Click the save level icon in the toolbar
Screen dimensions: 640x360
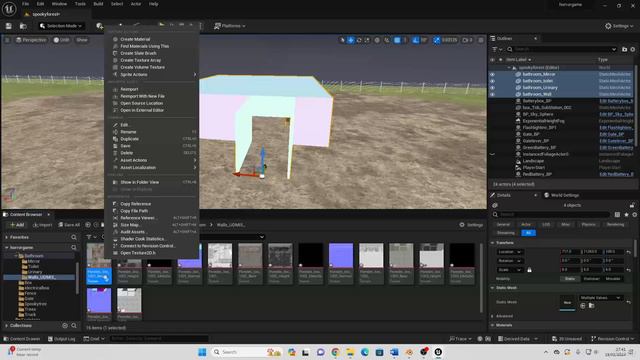(9, 26)
